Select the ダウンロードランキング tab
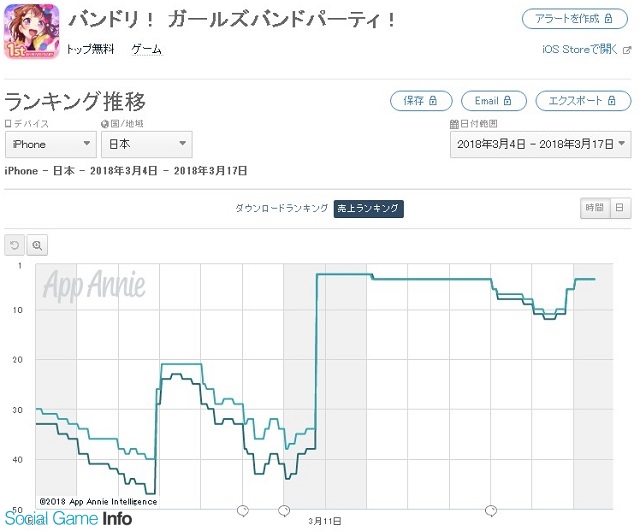The height and width of the screenshot is (531, 640). pyautogui.click(x=281, y=209)
